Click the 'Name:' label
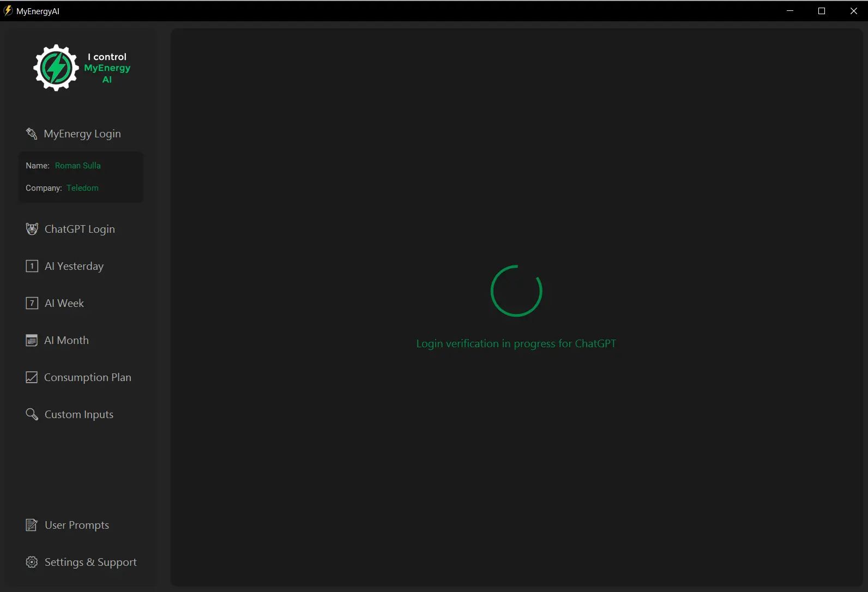868x592 pixels. point(38,166)
